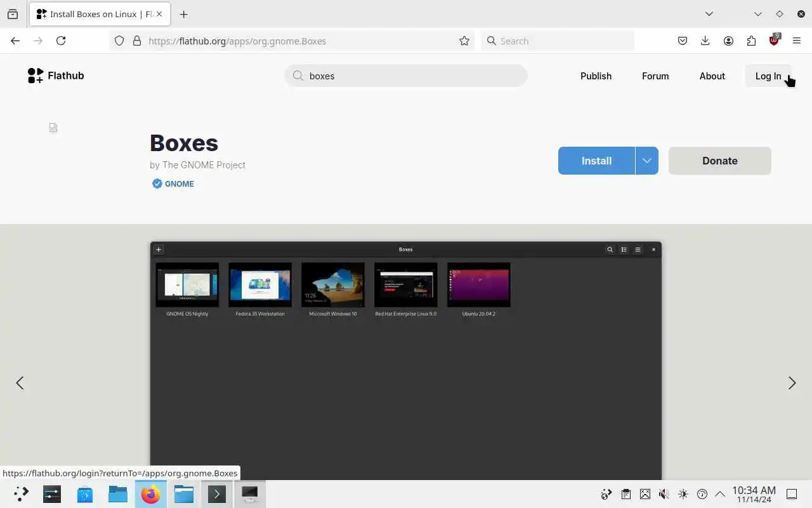
Task: Click the Donate button
Action: pos(719,161)
